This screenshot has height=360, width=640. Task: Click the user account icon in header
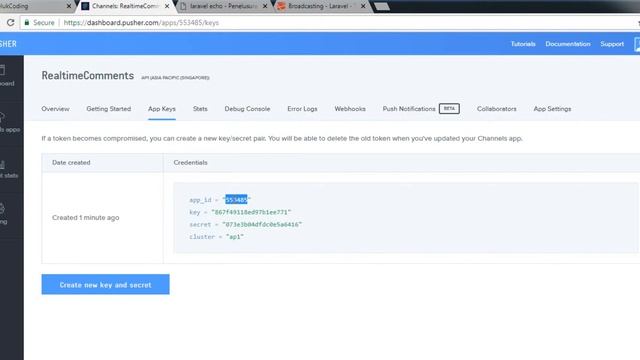(637, 44)
